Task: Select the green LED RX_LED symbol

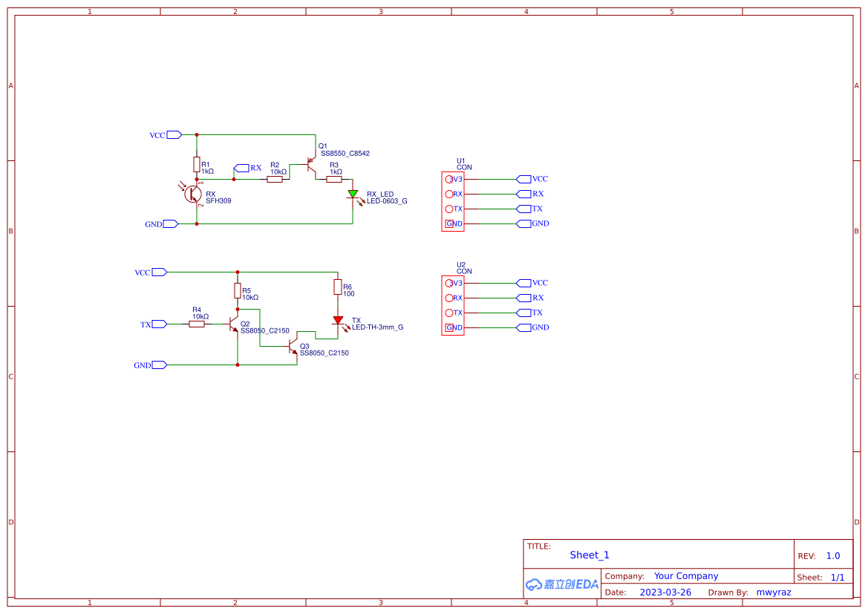Action: pos(353,195)
